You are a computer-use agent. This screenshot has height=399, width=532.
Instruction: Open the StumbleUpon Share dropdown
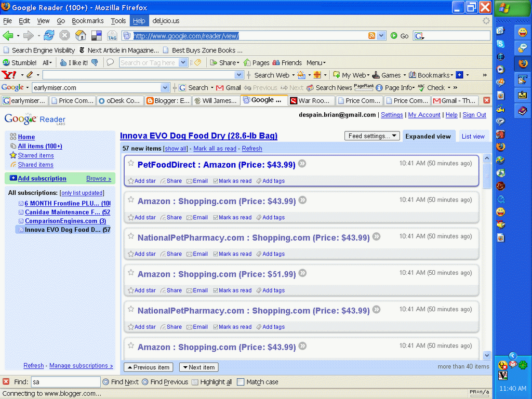224,63
